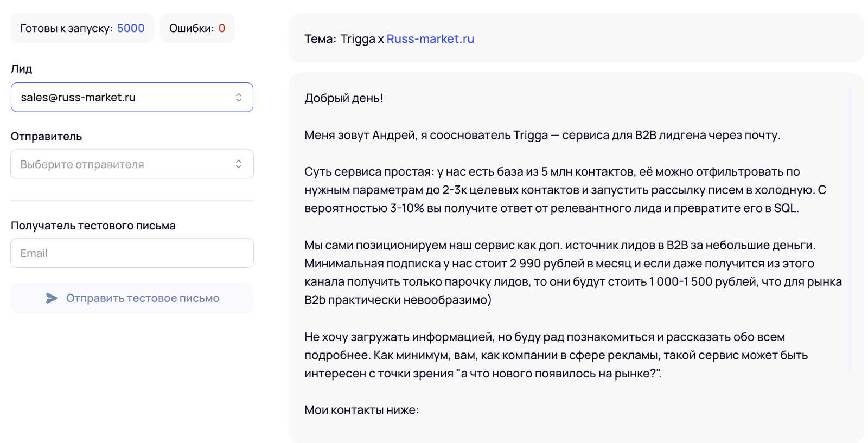The height and width of the screenshot is (443, 868).
Task: Click the "Получатель тестового письма" label
Action: coord(93,226)
